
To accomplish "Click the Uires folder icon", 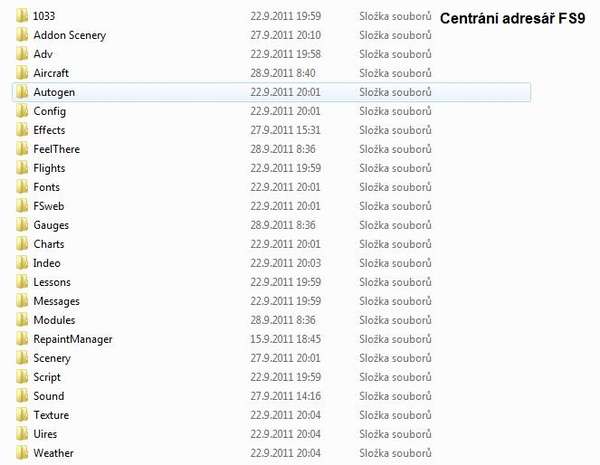I will (22, 434).
